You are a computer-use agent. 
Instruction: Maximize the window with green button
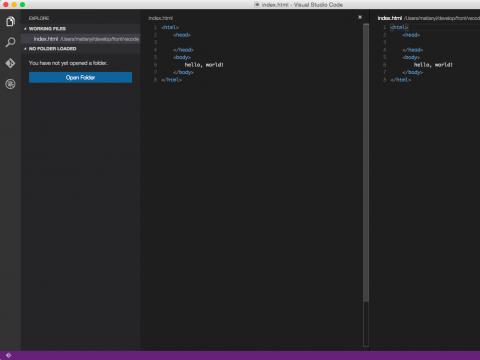click(x=22, y=4)
